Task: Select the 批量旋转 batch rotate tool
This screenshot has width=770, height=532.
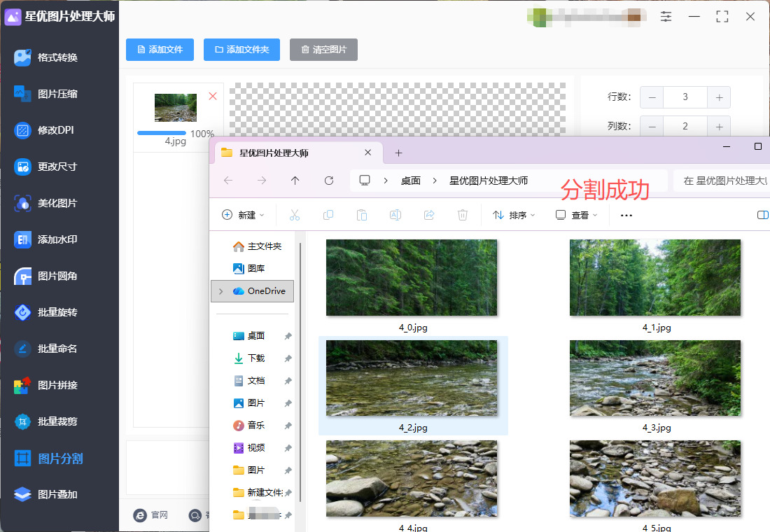Action: 57,312
